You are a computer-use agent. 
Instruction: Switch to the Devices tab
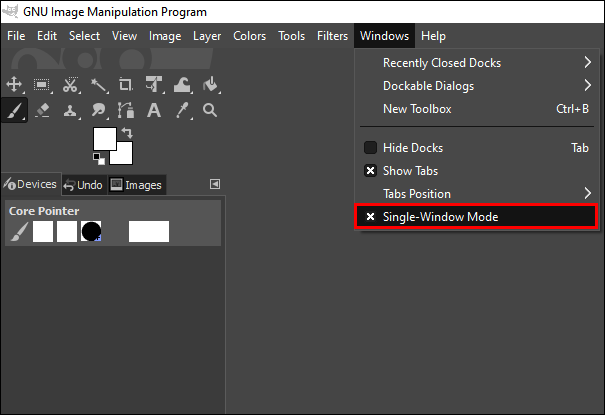tap(31, 184)
